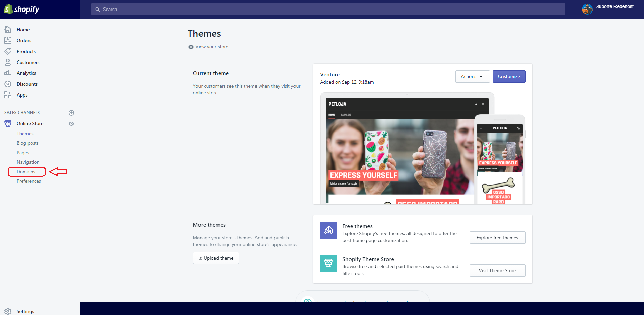Open Home via its house icon
This screenshot has width=644, height=315.
click(x=8, y=30)
